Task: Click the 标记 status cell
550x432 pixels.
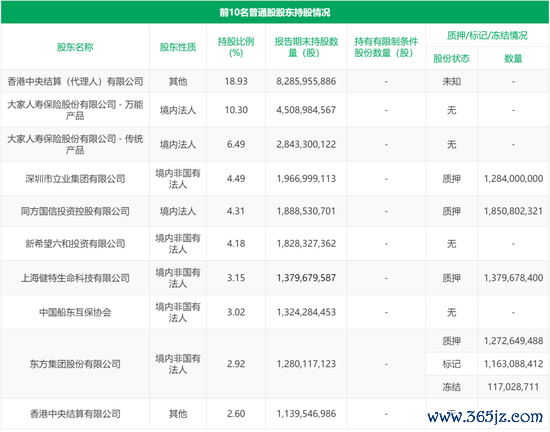Action: [x=451, y=364]
